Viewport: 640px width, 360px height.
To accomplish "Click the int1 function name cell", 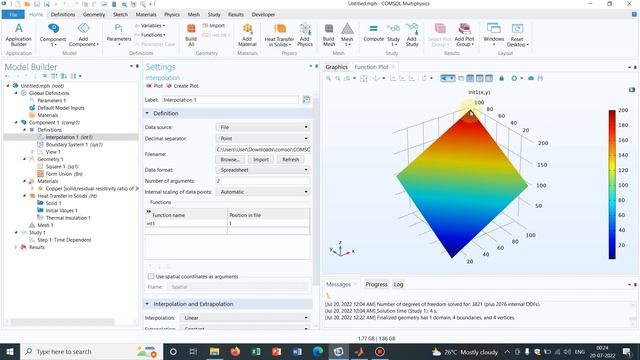I will point(186,223).
